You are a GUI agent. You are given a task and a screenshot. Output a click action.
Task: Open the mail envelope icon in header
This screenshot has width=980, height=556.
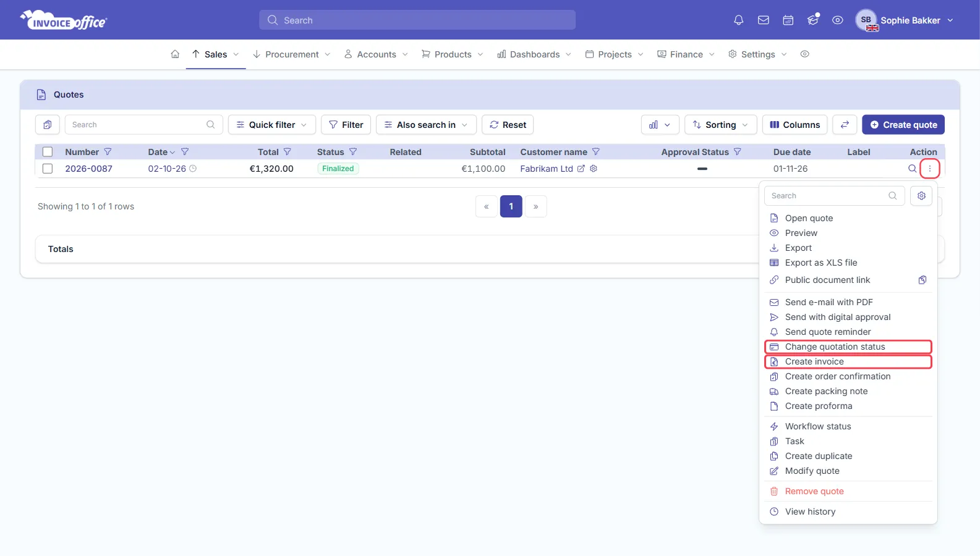764,20
